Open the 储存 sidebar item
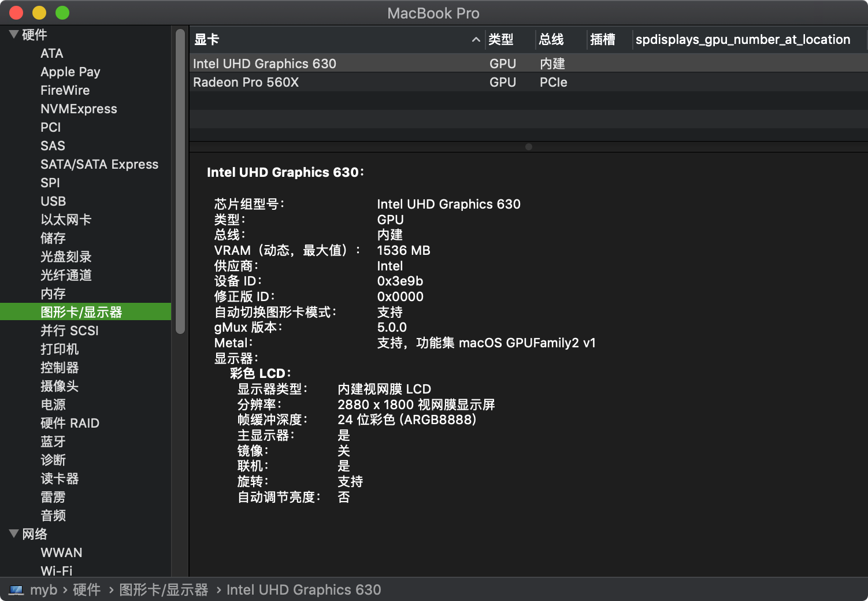The image size is (868, 601). [53, 239]
